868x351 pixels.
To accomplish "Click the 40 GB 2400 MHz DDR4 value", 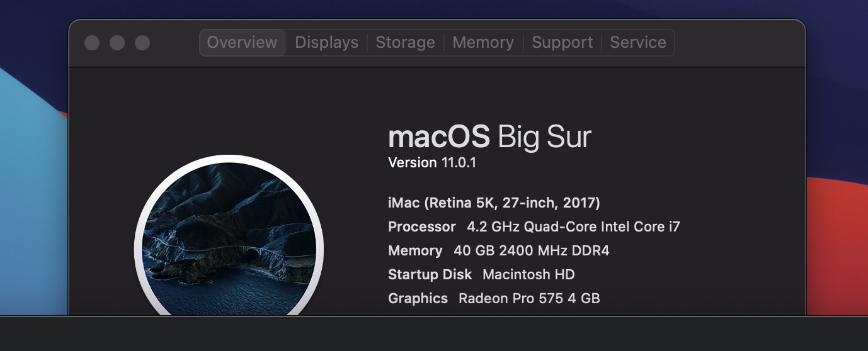I will (531, 250).
